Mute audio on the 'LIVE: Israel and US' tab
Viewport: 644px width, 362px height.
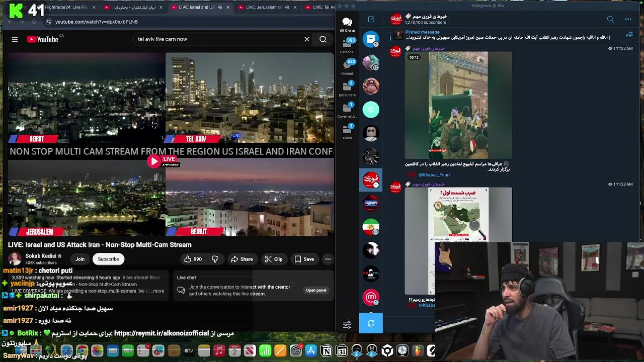pos(220,8)
